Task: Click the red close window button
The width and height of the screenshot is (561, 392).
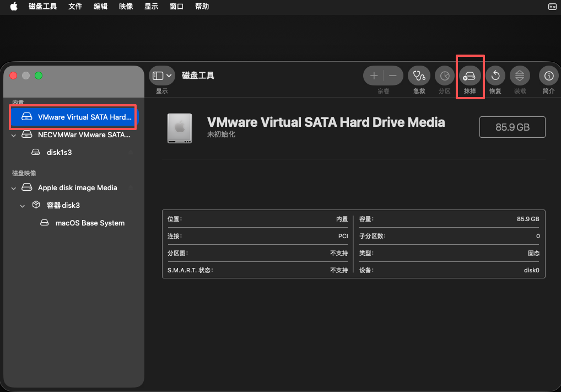Action: click(x=13, y=76)
